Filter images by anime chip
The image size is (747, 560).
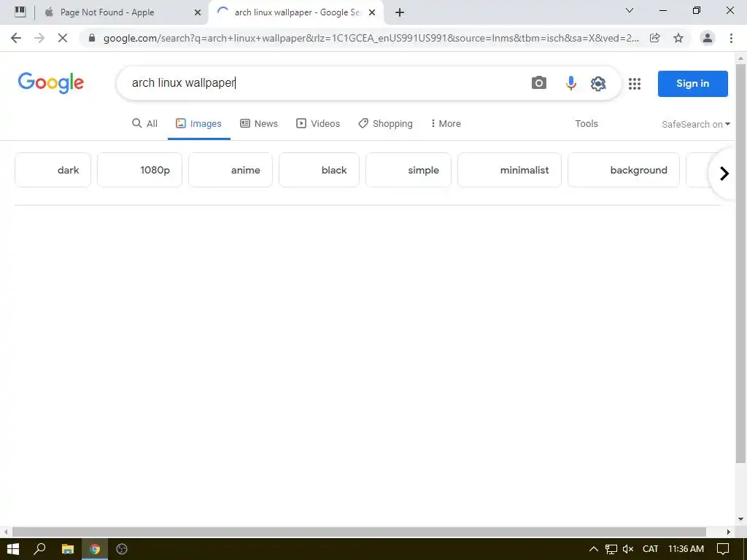pyautogui.click(x=231, y=170)
